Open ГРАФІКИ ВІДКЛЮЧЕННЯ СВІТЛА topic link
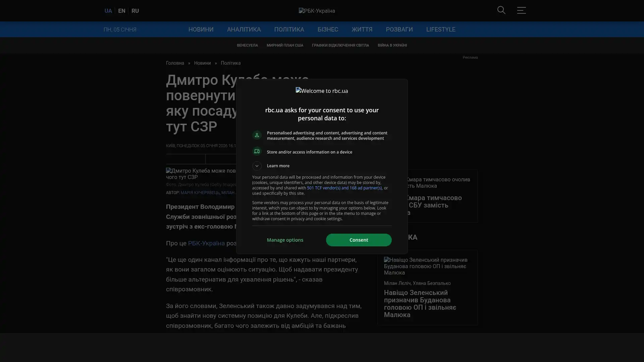This screenshot has width=644, height=362. pyautogui.click(x=340, y=45)
